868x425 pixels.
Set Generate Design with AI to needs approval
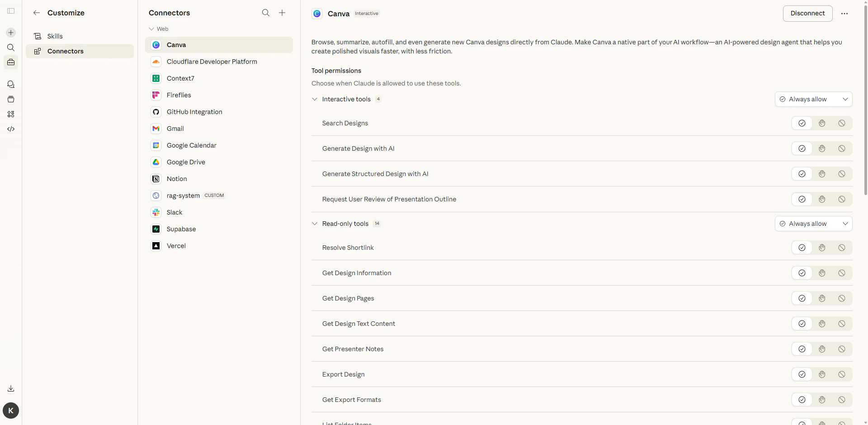coord(822,148)
